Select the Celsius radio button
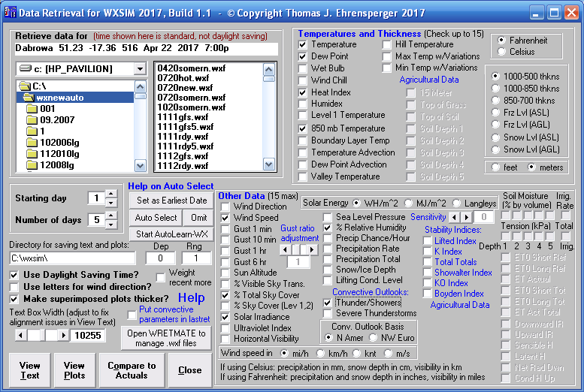Image resolution: width=584 pixels, height=392 pixels. click(501, 51)
